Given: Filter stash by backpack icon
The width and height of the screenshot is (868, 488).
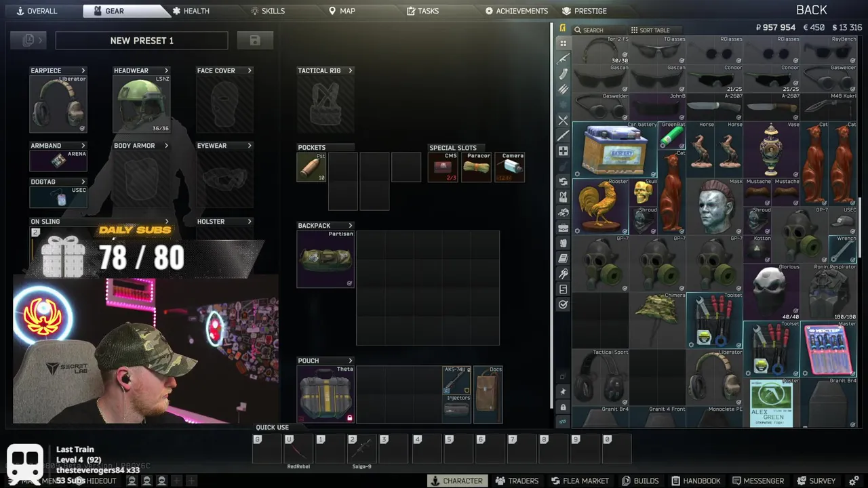Looking at the screenshot, I should click(563, 243).
